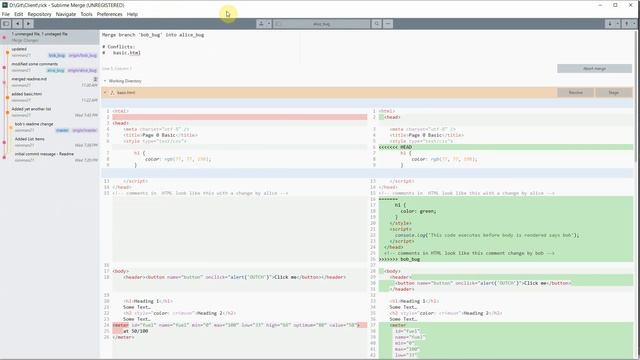Click the red deleted line in left diff
This screenshot has height=360, width=640.
tap(240, 117)
